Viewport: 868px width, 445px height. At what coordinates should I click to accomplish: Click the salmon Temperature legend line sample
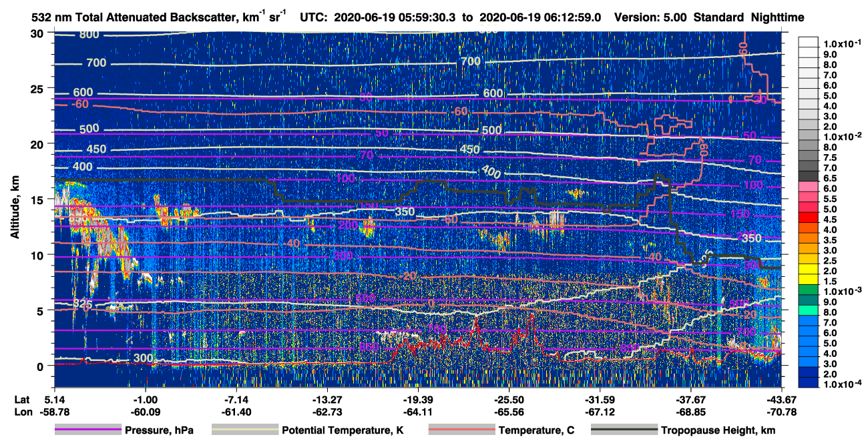click(x=461, y=430)
